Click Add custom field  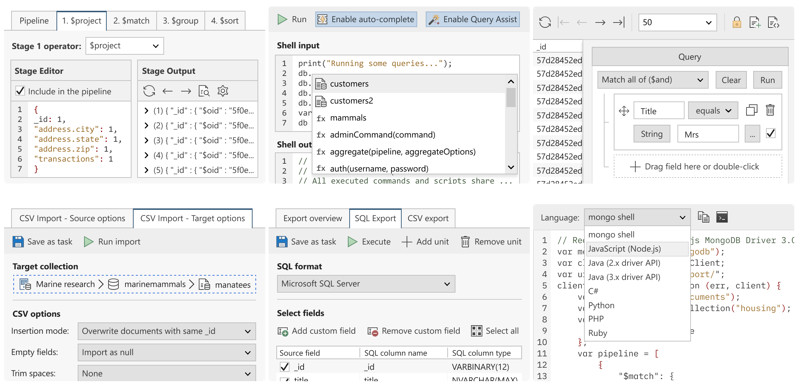coord(316,331)
